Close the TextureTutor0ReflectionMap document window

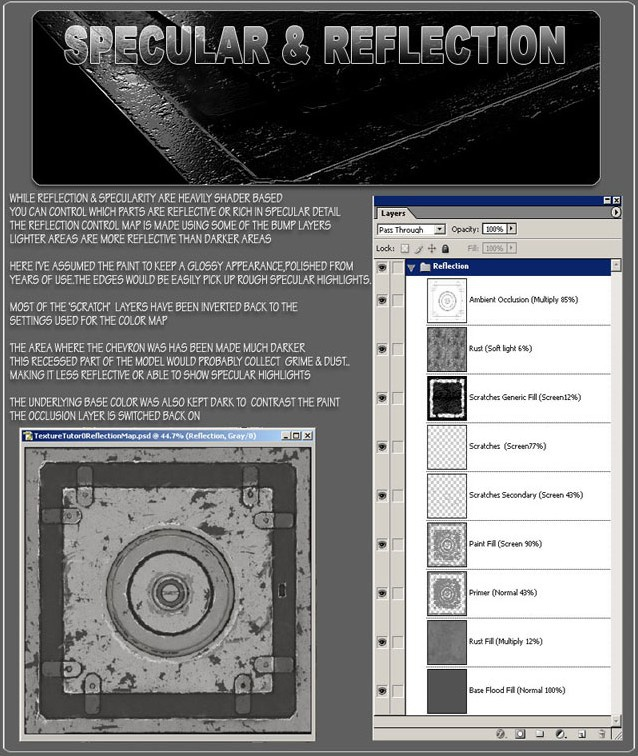307,436
